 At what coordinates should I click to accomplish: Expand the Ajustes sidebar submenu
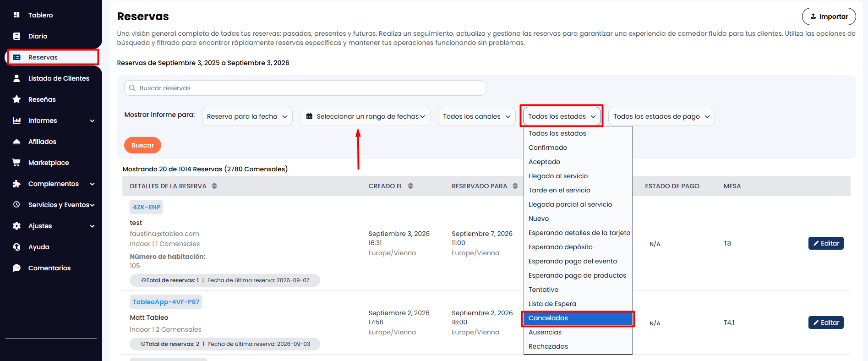(x=93, y=226)
